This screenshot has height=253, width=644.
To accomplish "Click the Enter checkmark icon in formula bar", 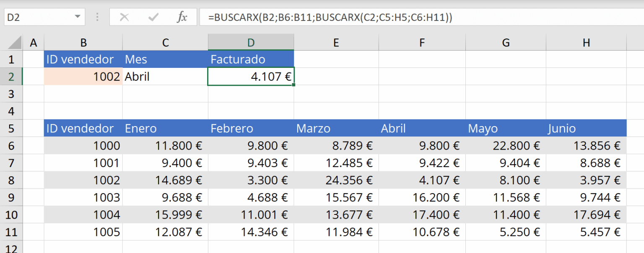I will pyautogui.click(x=153, y=17).
